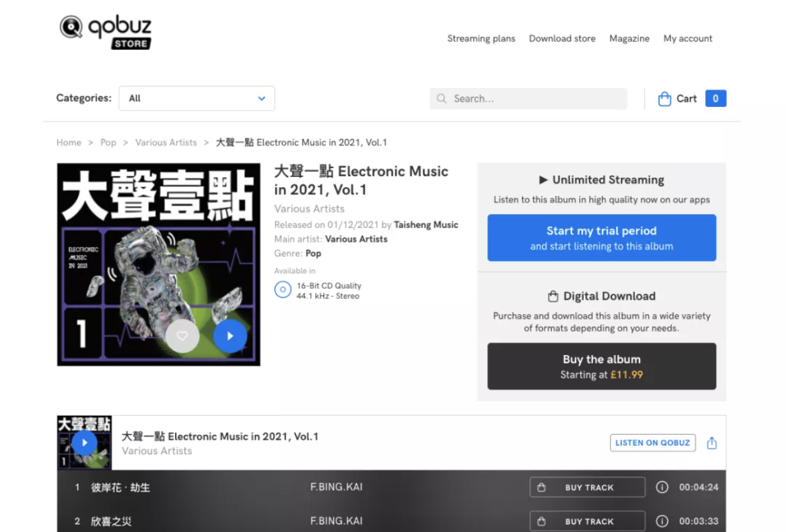786x532 pixels.
Task: Click the Qobuz Store logo
Action: (106, 32)
